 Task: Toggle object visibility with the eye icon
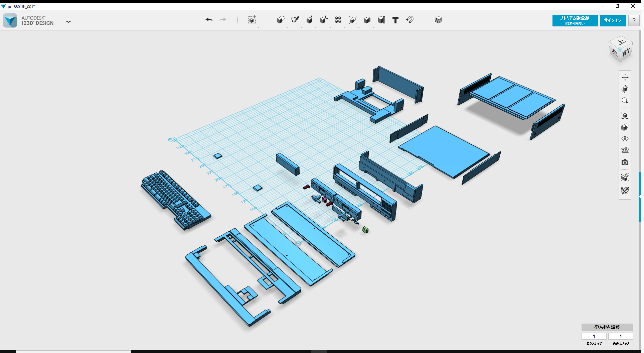[625, 139]
